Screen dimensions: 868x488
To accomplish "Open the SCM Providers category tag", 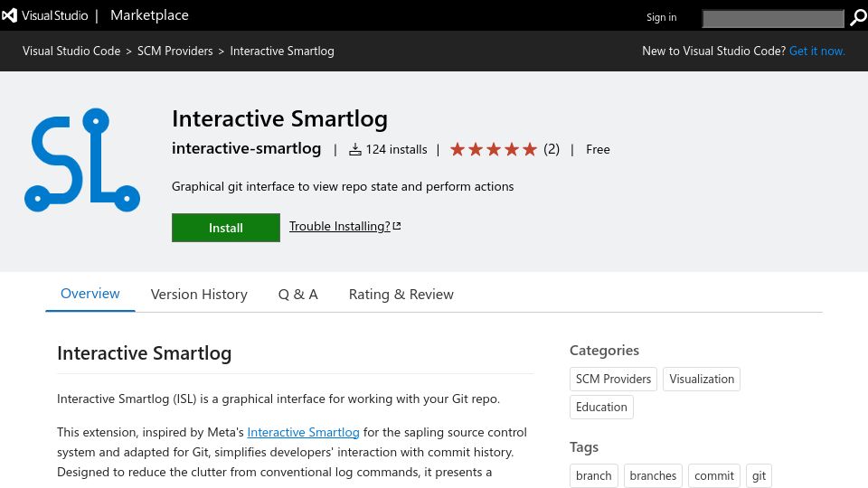I will pyautogui.click(x=613, y=379).
